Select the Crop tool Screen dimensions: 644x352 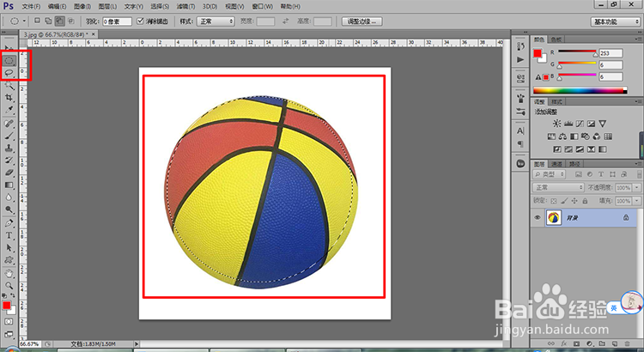(9, 98)
